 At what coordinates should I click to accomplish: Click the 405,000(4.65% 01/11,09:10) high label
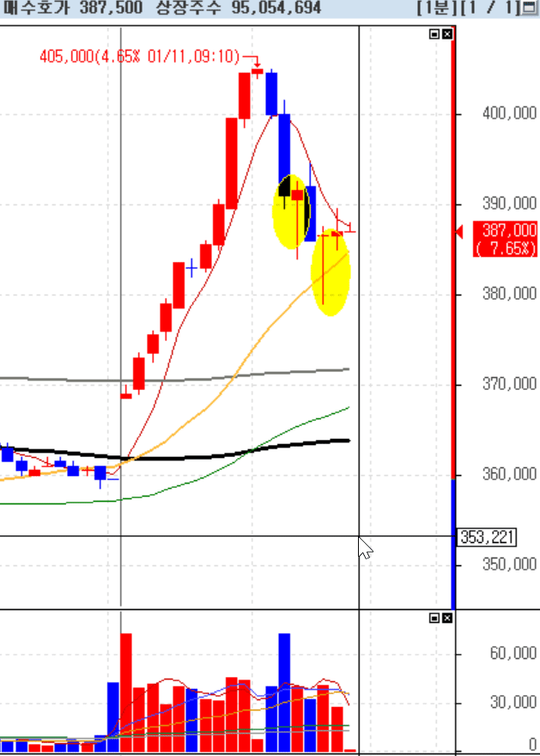[140, 57]
